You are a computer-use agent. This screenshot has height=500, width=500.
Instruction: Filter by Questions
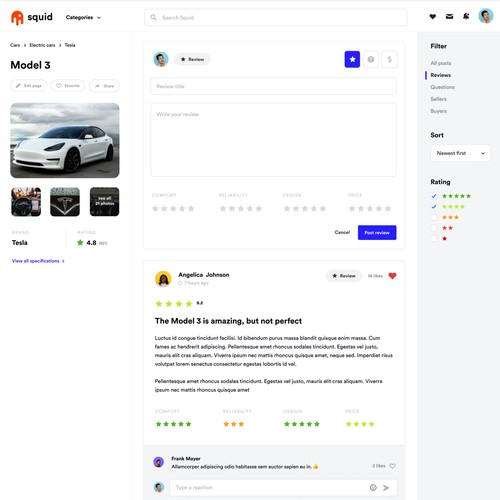(x=442, y=87)
